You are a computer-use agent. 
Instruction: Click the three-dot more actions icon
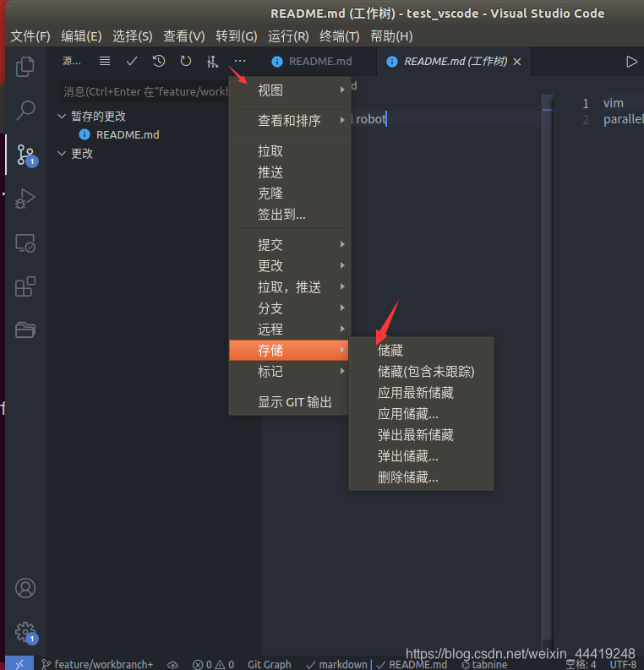pyautogui.click(x=240, y=61)
